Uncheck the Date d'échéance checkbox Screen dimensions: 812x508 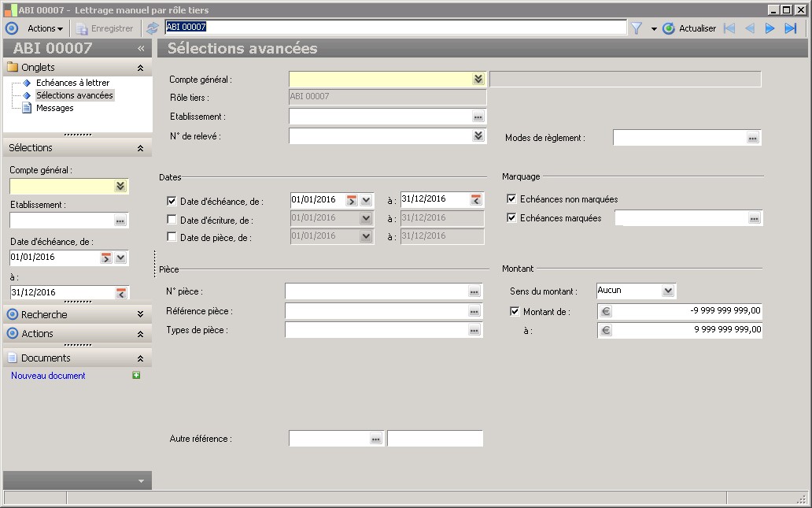click(172, 202)
